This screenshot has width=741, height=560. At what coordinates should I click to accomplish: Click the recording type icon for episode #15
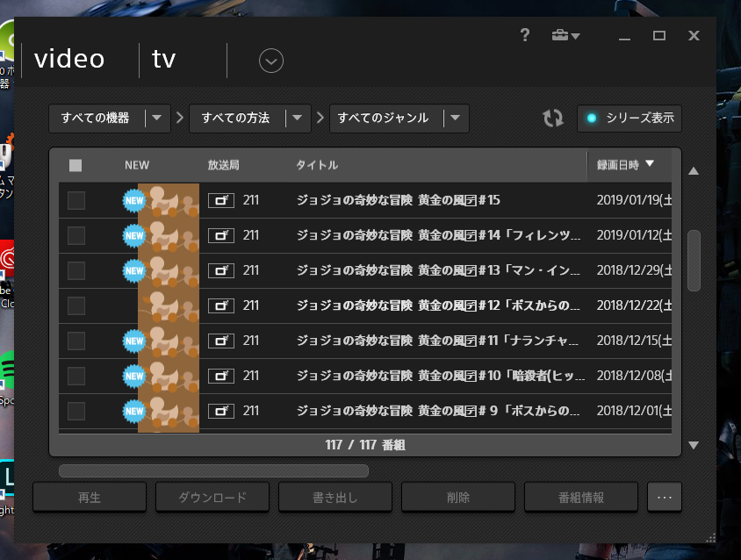pyautogui.click(x=221, y=200)
